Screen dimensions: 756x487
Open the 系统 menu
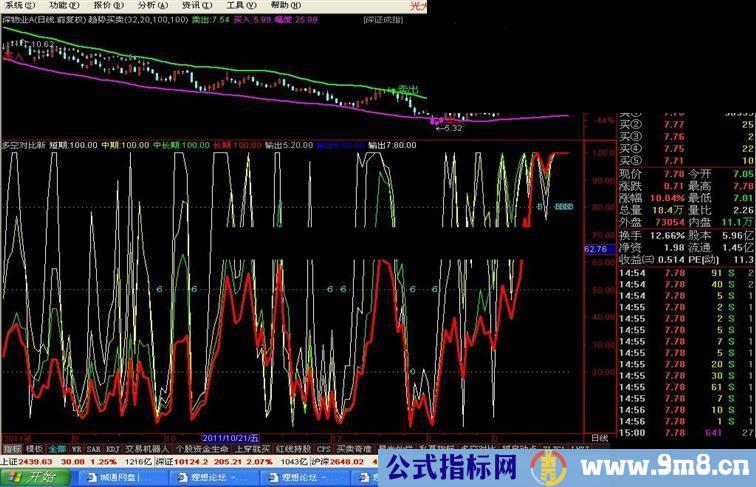18,5
